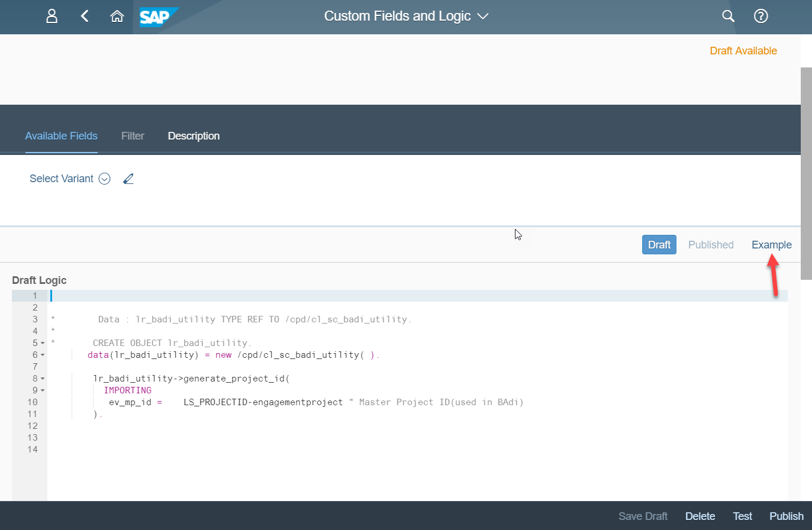The image size is (812, 530).
Task: Switch to the Description tab
Action: [194, 136]
